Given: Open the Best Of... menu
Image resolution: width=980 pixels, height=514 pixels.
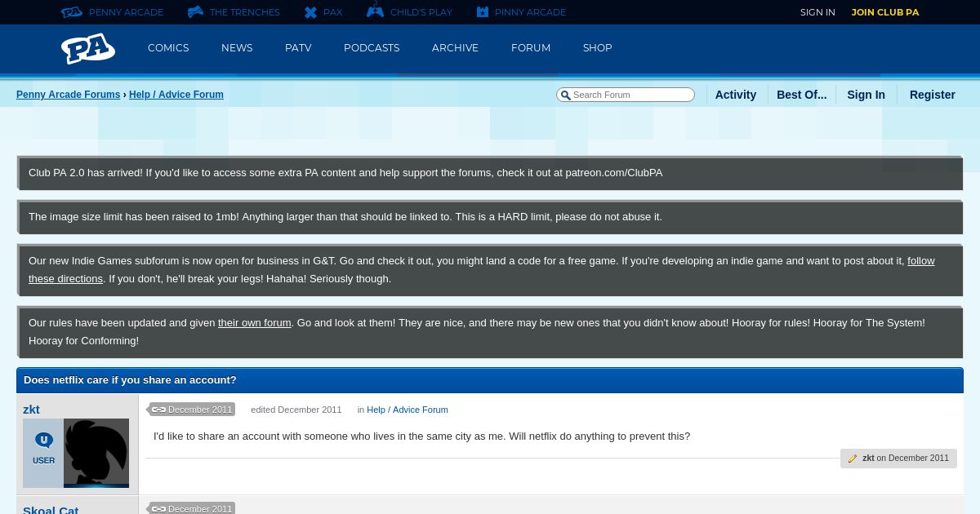Looking at the screenshot, I should [x=801, y=95].
